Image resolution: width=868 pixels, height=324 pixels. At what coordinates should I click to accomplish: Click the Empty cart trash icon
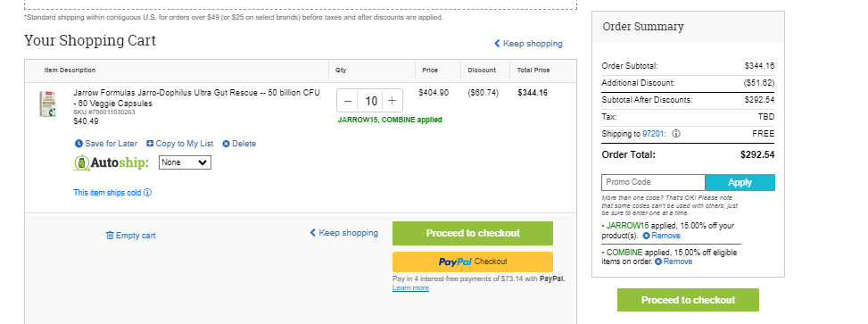point(110,236)
